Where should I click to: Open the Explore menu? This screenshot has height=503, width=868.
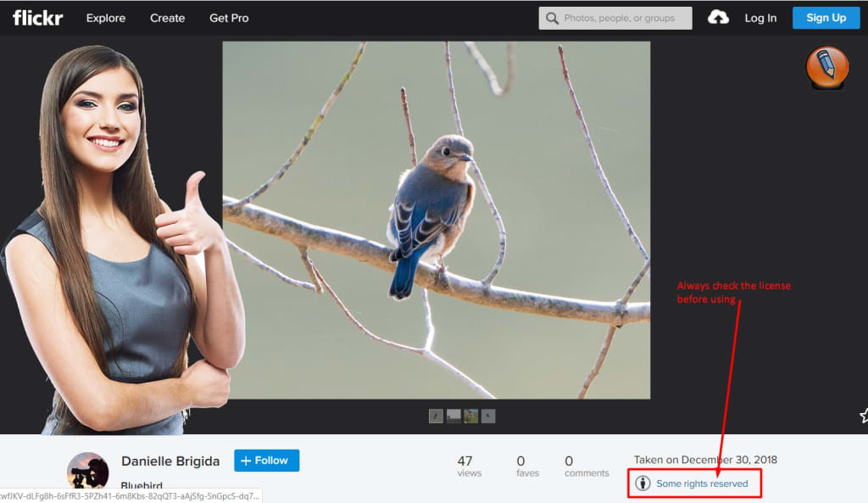pyautogui.click(x=106, y=18)
